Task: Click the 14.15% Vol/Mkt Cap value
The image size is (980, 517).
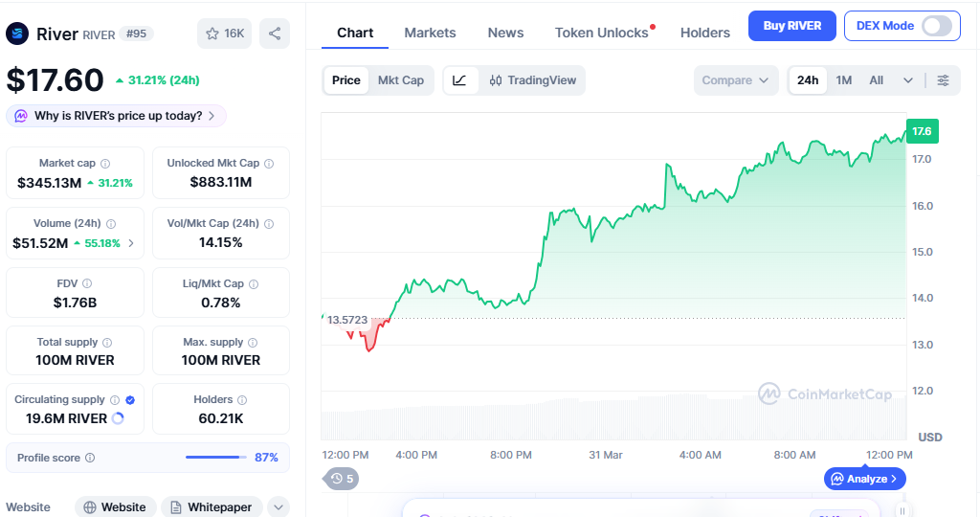Action: coord(221,242)
